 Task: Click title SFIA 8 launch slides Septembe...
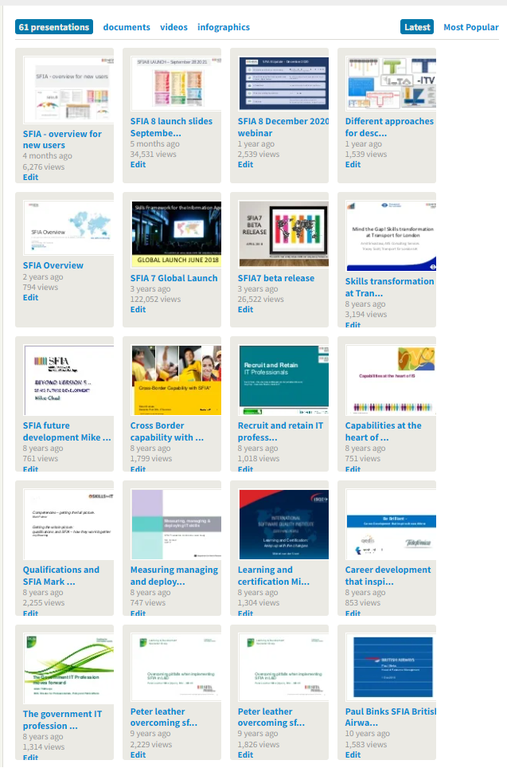point(171,127)
